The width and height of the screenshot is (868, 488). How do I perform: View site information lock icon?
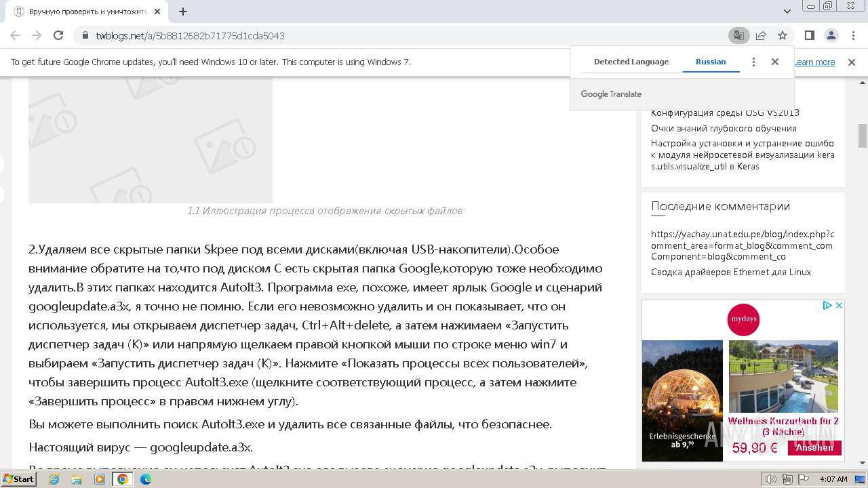tap(85, 35)
